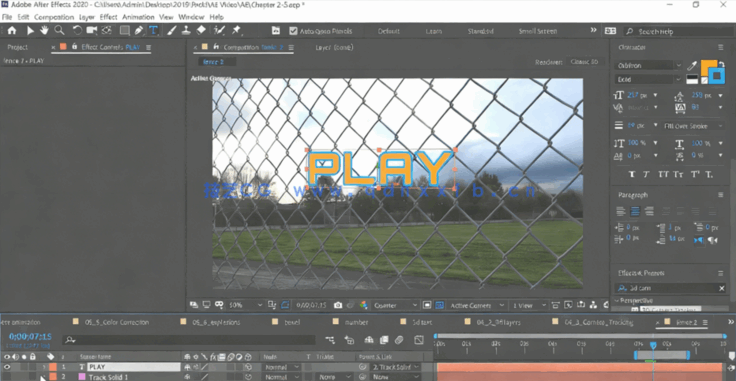Select the Rectangle shape tool

point(125,30)
